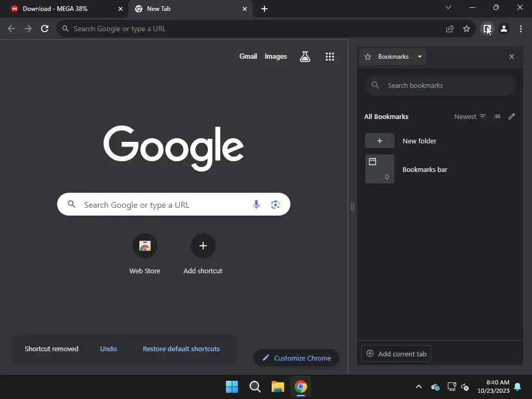
Task: Focus the Search bookmarks field
Action: pos(440,85)
